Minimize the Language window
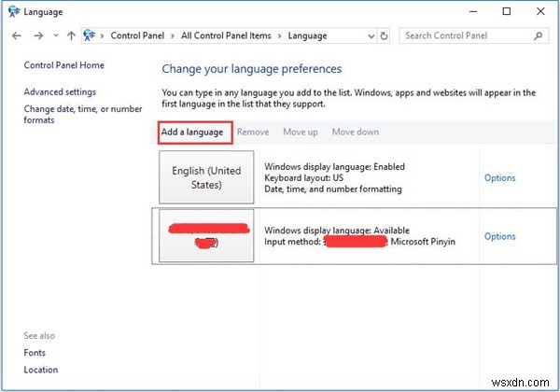Viewport: 560px width, 392px height. pyautogui.click(x=473, y=11)
